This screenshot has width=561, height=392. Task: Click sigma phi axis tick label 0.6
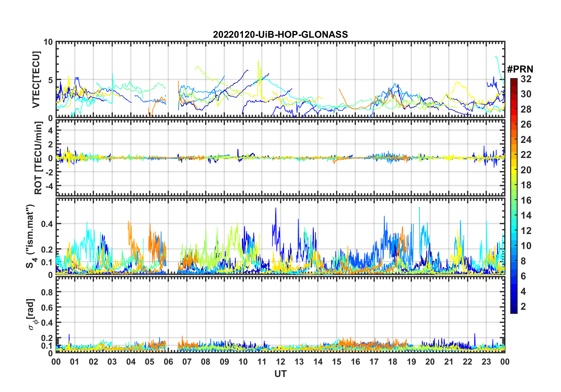(47, 307)
